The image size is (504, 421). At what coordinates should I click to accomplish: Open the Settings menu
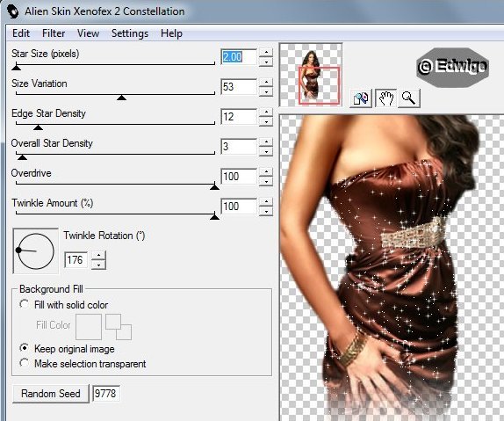click(130, 33)
